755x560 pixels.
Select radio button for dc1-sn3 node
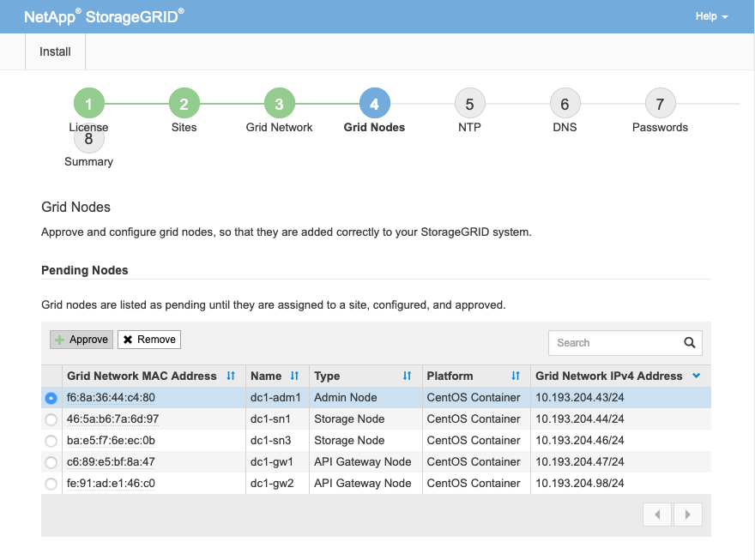[51, 441]
